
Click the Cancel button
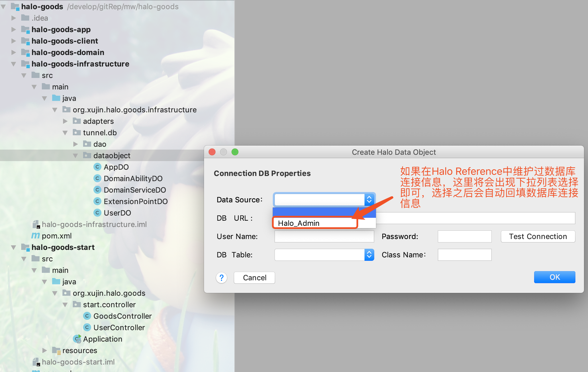coord(254,278)
